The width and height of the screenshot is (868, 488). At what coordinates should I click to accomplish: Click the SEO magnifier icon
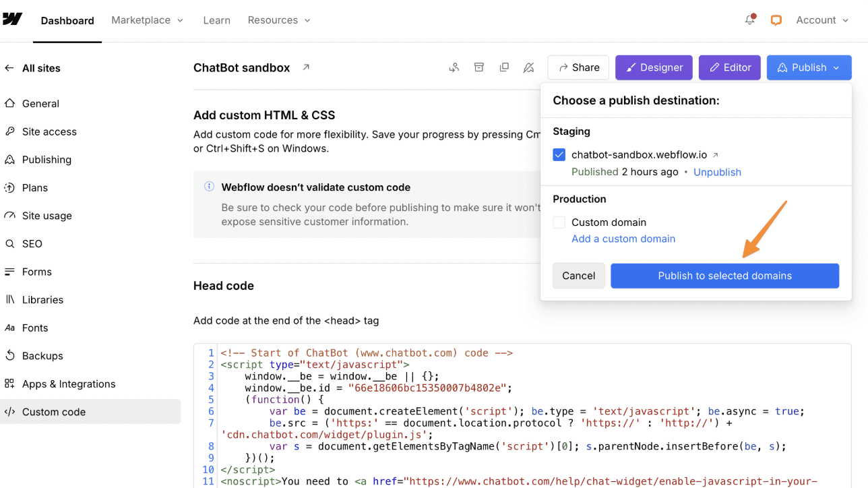(x=9, y=244)
